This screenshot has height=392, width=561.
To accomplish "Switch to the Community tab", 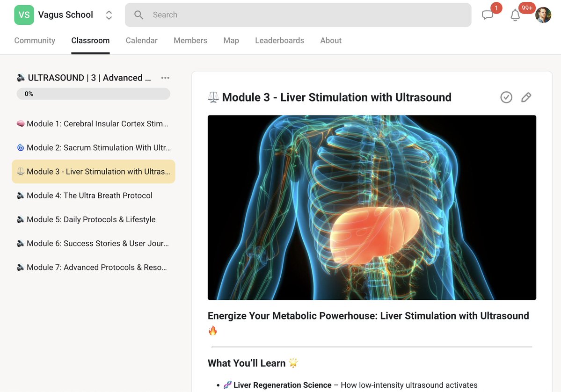I will click(35, 41).
